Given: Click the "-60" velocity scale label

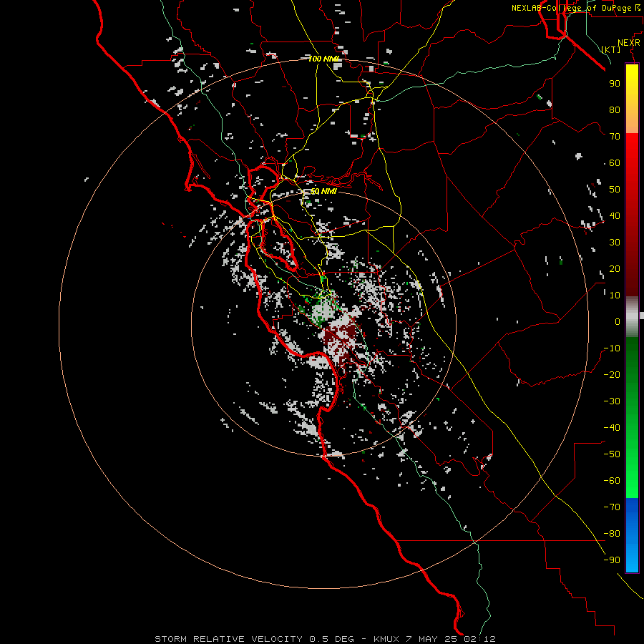Looking at the screenshot, I should 612,481.
